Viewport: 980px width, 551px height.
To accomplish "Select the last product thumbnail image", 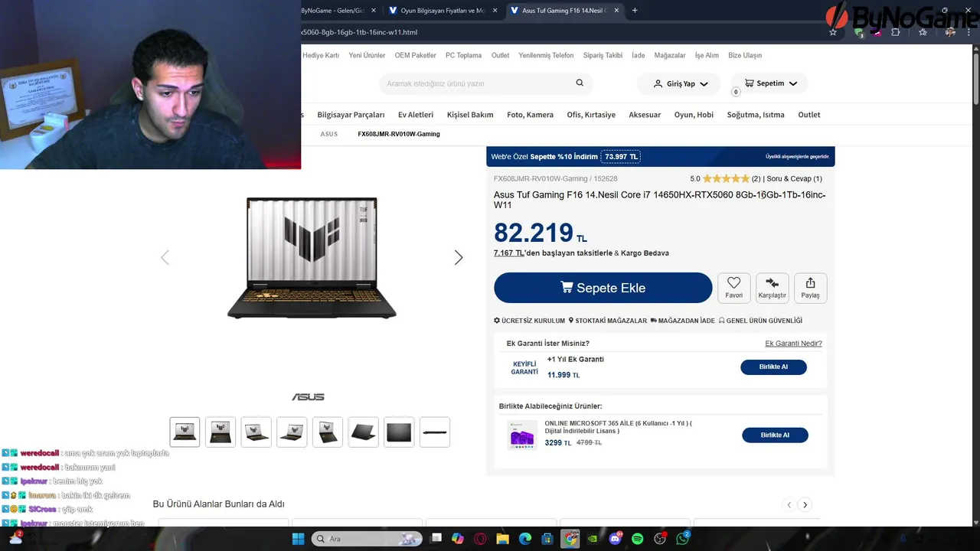I will pos(434,432).
